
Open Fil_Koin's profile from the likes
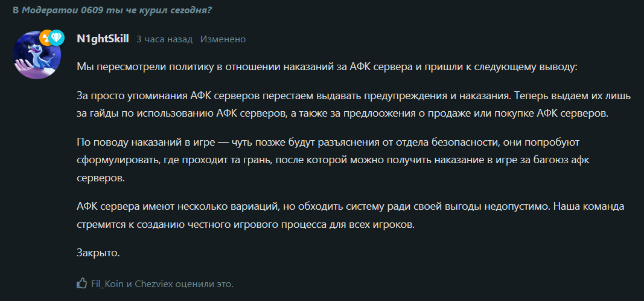[107, 283]
